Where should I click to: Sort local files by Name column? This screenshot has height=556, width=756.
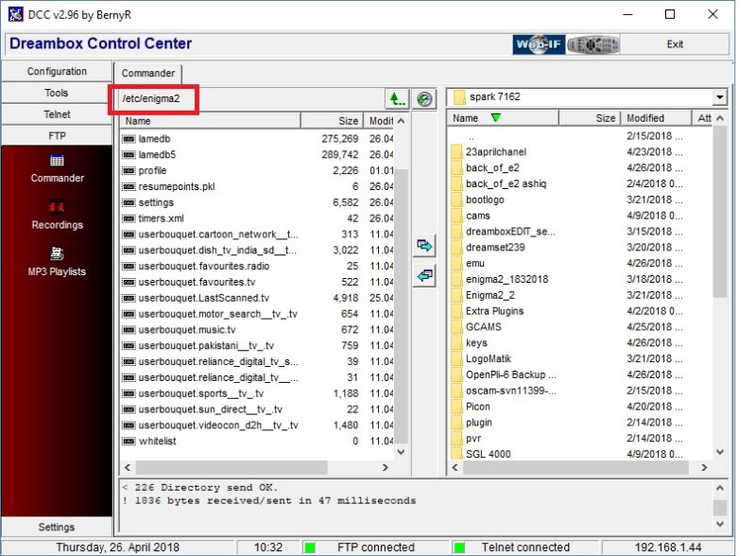click(x=210, y=121)
